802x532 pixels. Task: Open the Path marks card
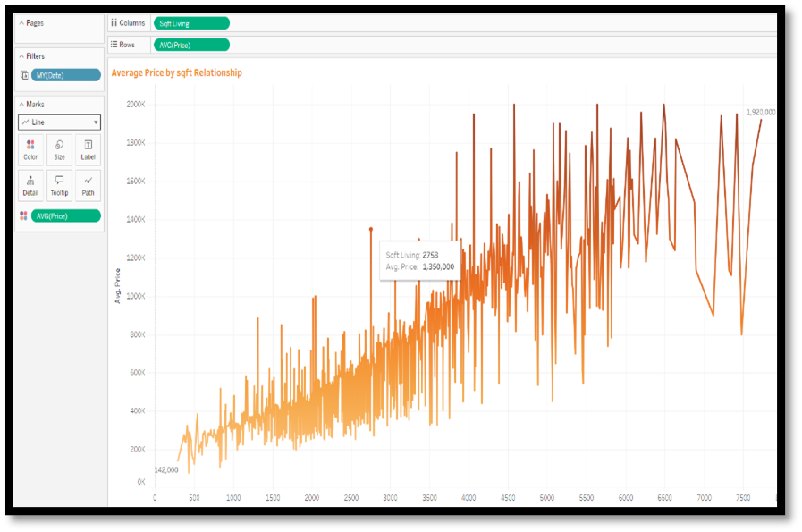(88, 185)
